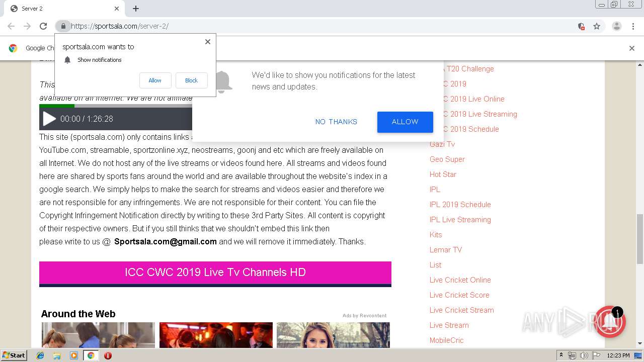Image resolution: width=644 pixels, height=362 pixels.
Task: Click the scrollbar down arrow
Action: (x=640, y=344)
